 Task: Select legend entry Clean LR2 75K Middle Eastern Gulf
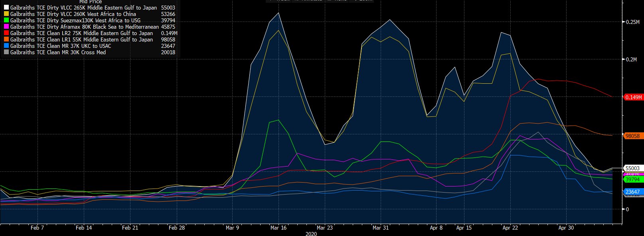(82, 33)
